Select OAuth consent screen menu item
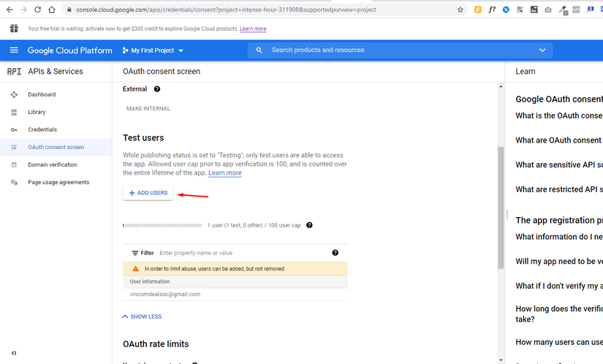The height and width of the screenshot is (364, 603). click(x=56, y=147)
